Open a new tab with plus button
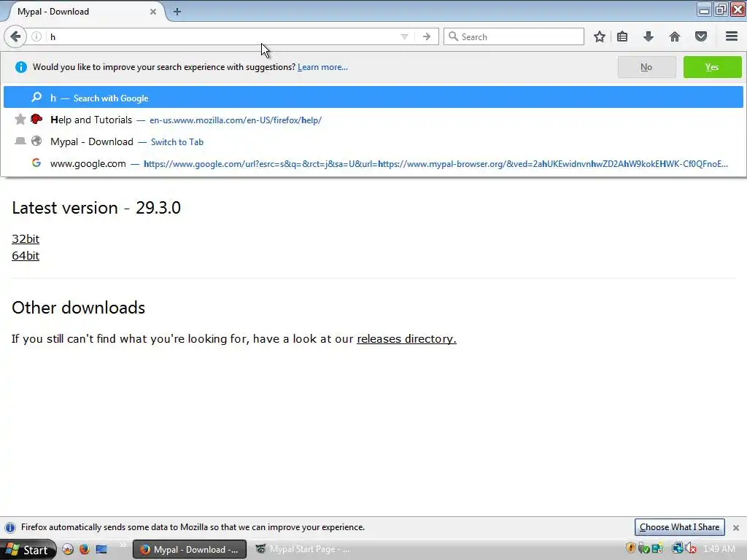747x560 pixels. click(x=177, y=12)
